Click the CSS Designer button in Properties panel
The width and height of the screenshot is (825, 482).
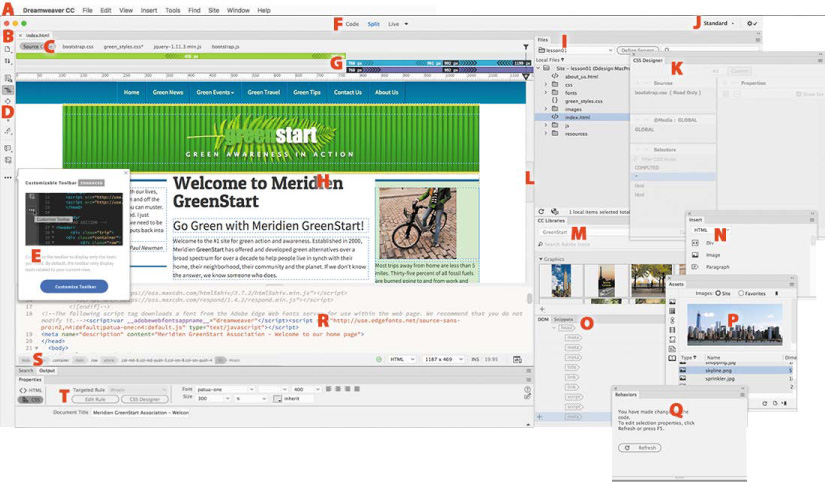[145, 399]
